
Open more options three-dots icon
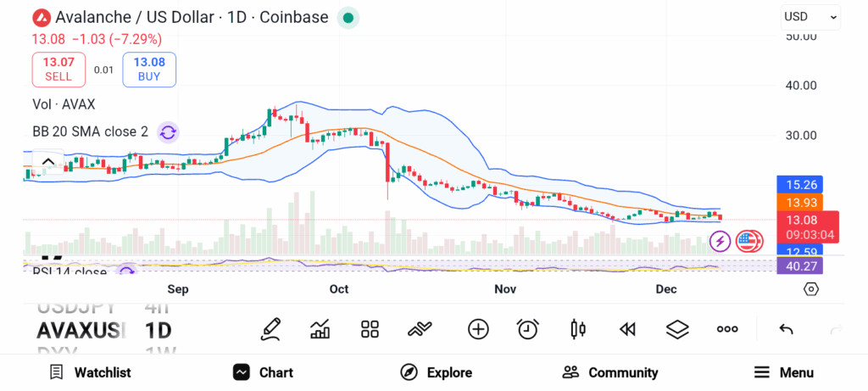pyautogui.click(x=727, y=329)
